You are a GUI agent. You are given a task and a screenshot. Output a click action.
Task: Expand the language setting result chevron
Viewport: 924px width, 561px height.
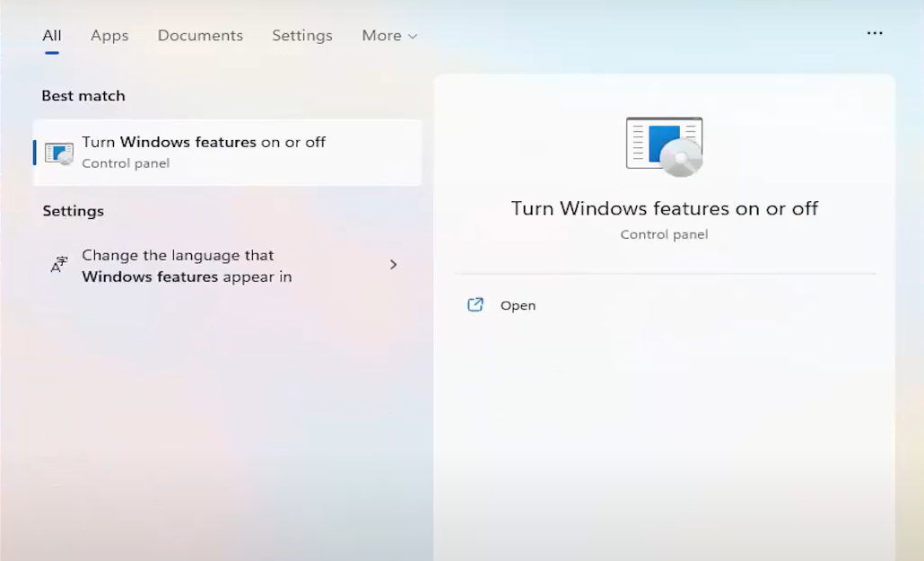point(394,265)
